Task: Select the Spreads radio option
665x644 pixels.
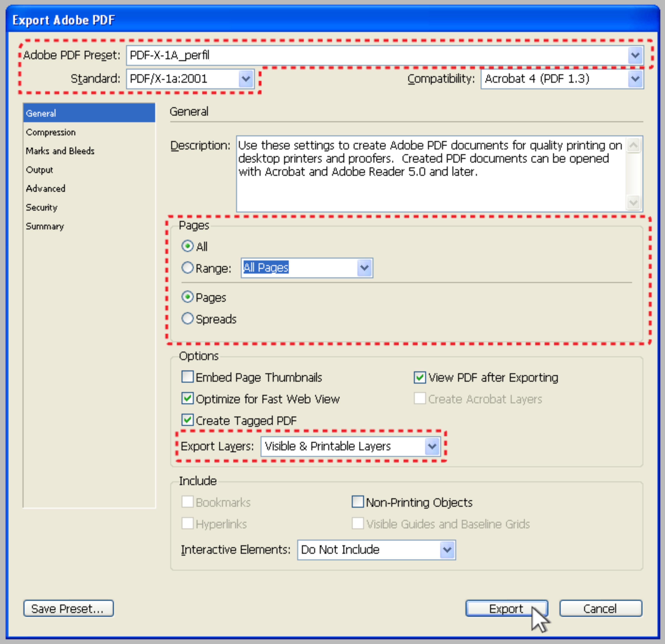Action: coord(187,318)
